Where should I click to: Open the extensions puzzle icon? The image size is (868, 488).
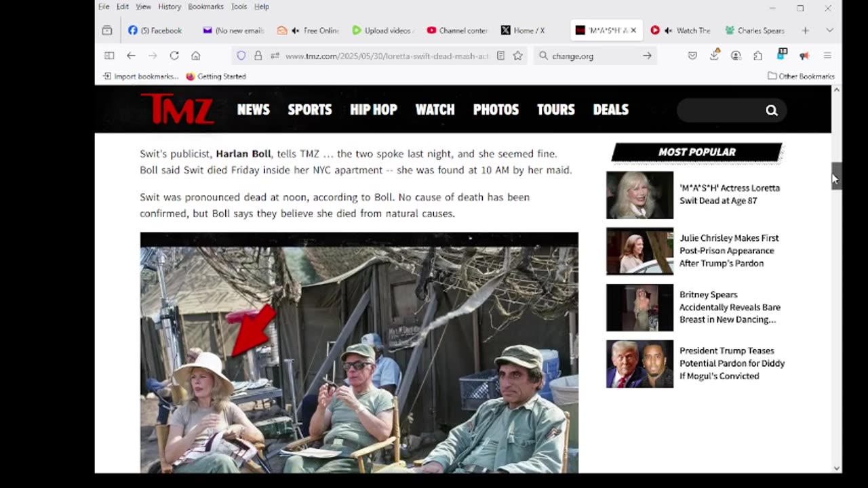(x=758, y=56)
